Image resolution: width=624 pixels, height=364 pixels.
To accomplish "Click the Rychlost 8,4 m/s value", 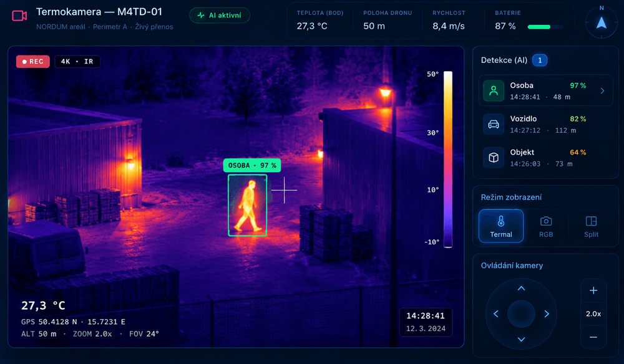I will (x=449, y=26).
